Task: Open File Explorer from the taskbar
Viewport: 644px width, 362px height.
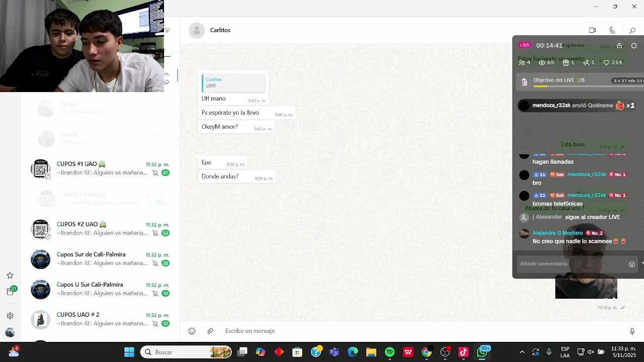Action: click(x=371, y=352)
